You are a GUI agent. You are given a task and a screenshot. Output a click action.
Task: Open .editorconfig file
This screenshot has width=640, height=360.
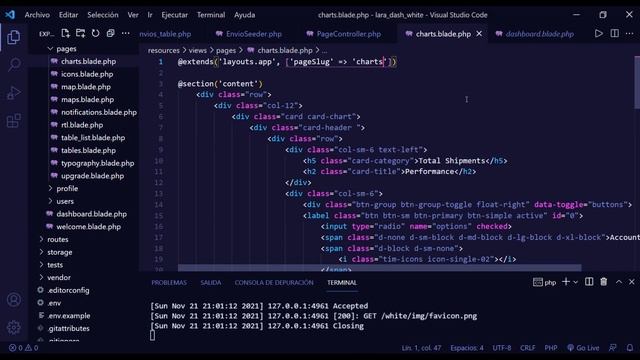68,290
